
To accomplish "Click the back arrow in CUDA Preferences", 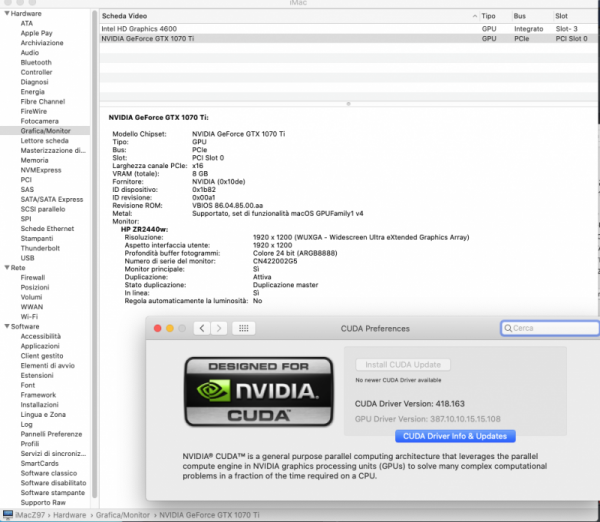I will click(202, 328).
